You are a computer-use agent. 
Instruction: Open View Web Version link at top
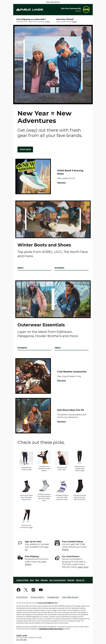coord(53,2)
